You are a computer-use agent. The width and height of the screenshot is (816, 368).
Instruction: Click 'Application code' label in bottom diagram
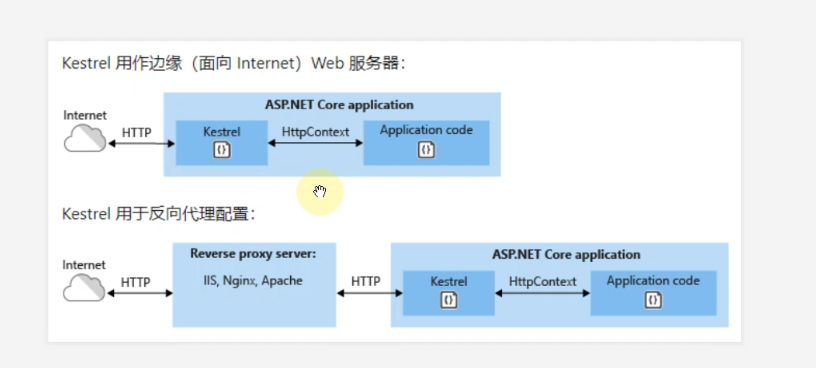click(x=653, y=281)
